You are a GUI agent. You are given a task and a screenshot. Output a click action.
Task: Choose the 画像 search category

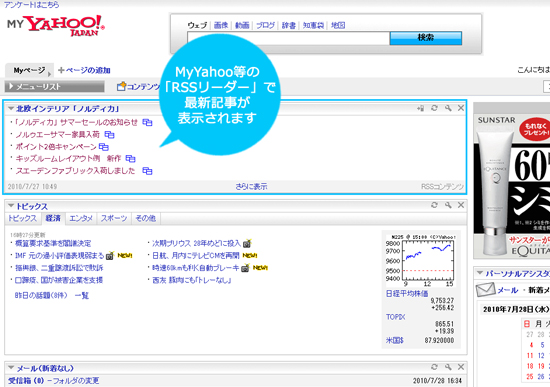point(221,25)
